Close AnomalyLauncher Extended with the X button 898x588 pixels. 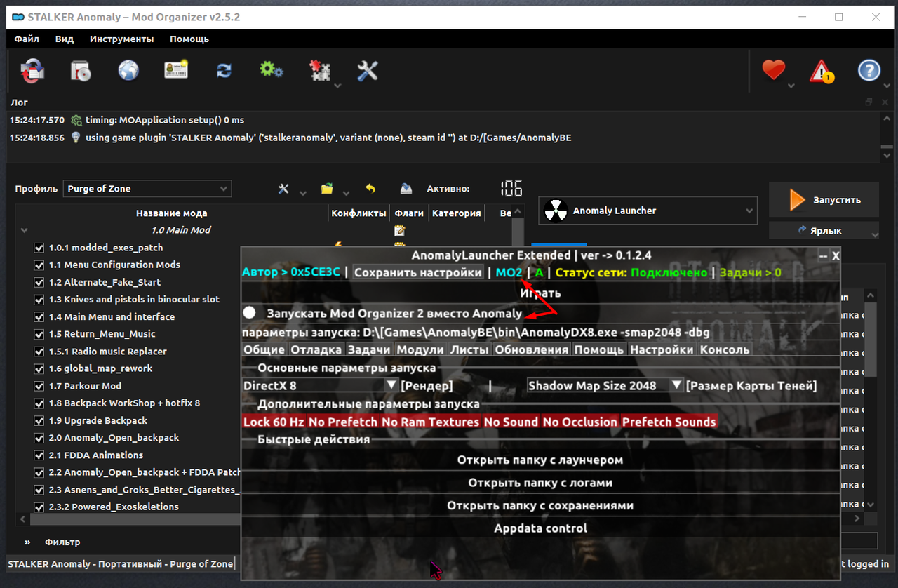(836, 256)
